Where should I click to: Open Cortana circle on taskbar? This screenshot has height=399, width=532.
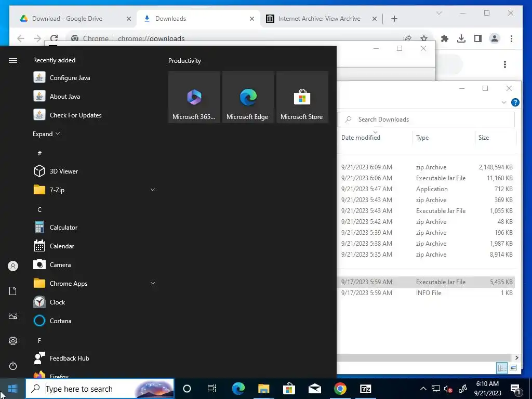tap(187, 389)
